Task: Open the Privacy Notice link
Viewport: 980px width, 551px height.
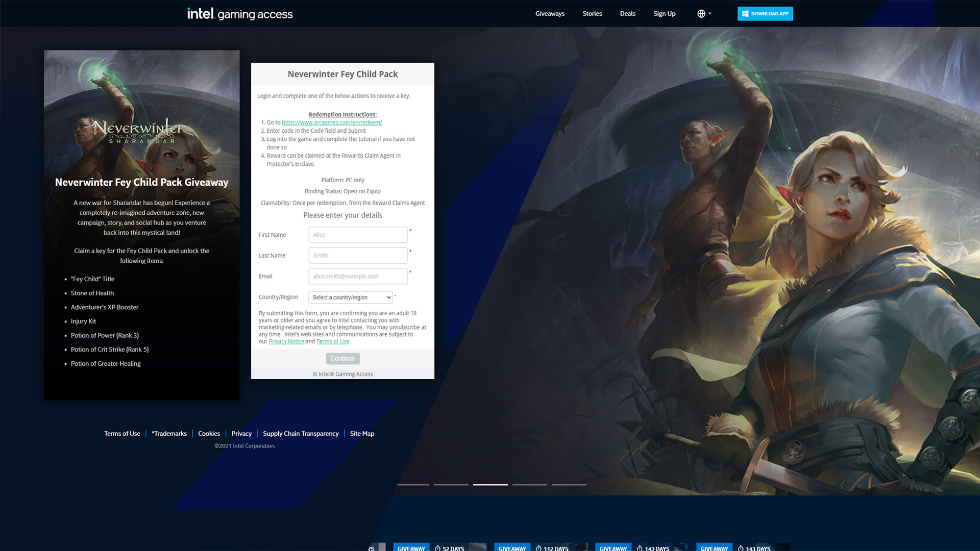Action: coord(286,342)
